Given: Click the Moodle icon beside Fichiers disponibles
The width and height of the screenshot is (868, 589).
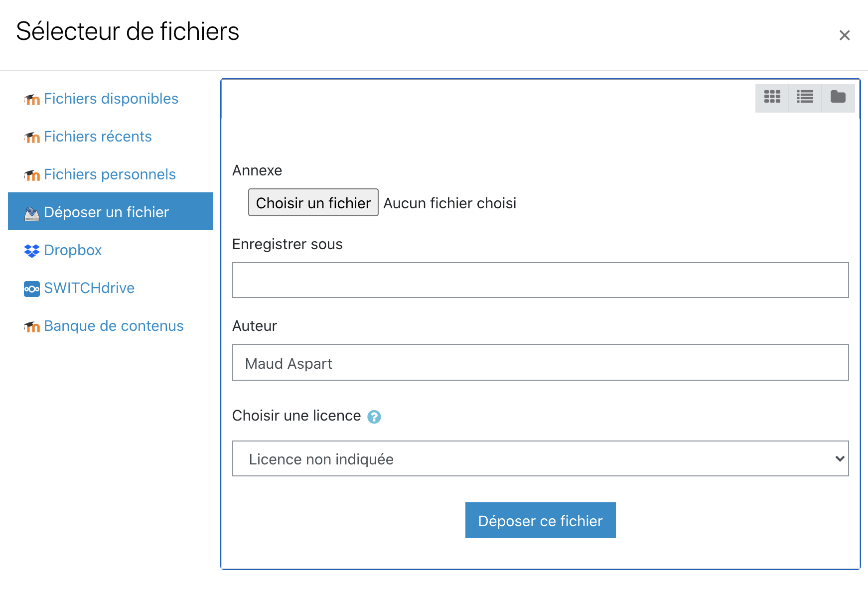Looking at the screenshot, I should (x=31, y=100).
